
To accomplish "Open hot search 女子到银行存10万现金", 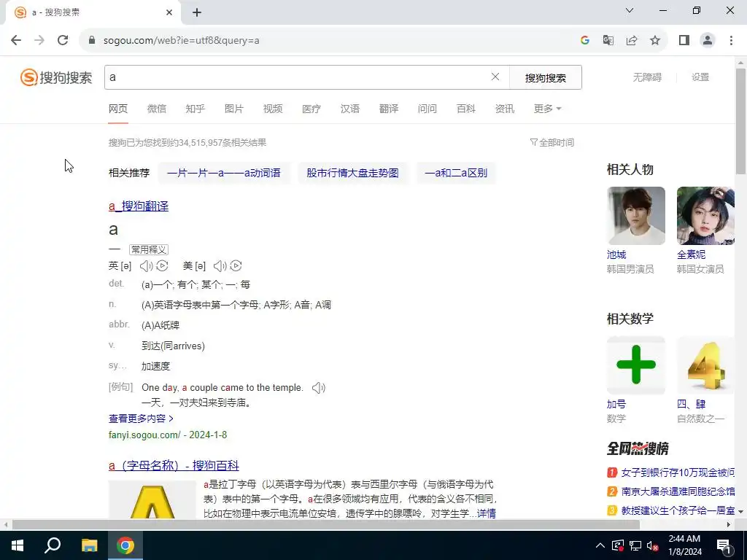I will [678, 472].
